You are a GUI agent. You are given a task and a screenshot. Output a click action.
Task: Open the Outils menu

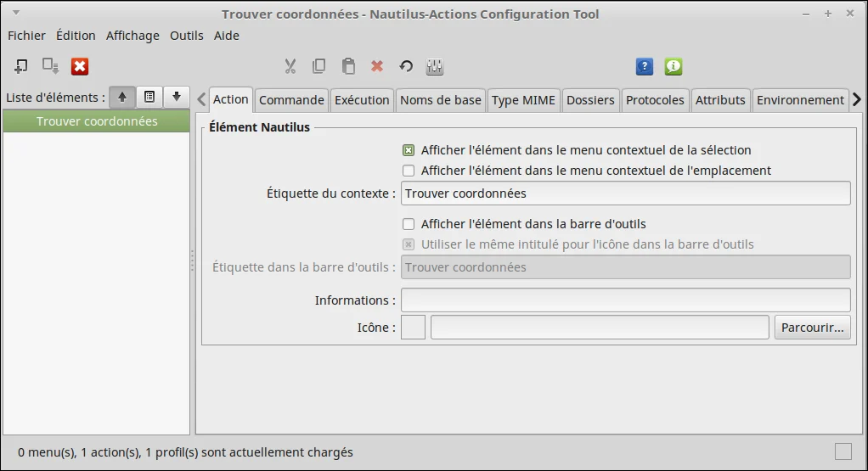point(187,36)
